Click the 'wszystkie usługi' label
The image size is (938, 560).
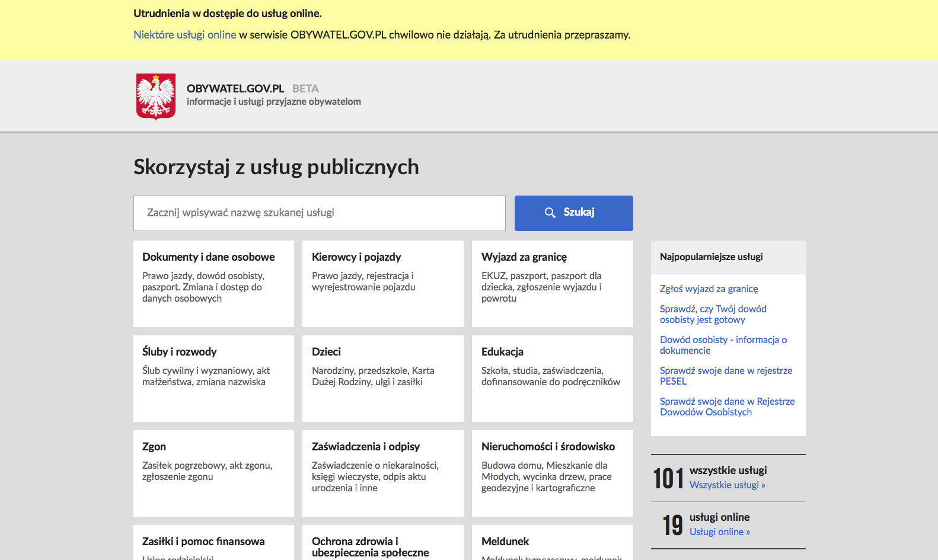click(x=728, y=471)
